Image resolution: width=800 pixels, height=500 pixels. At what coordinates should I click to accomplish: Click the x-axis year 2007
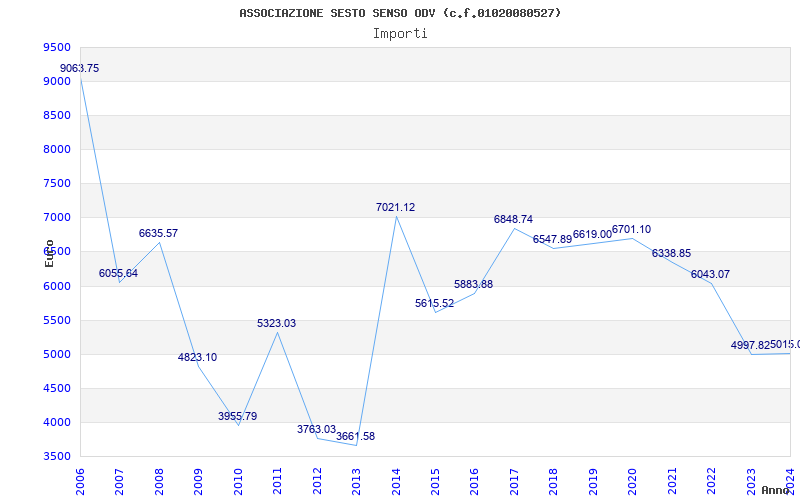[119, 482]
